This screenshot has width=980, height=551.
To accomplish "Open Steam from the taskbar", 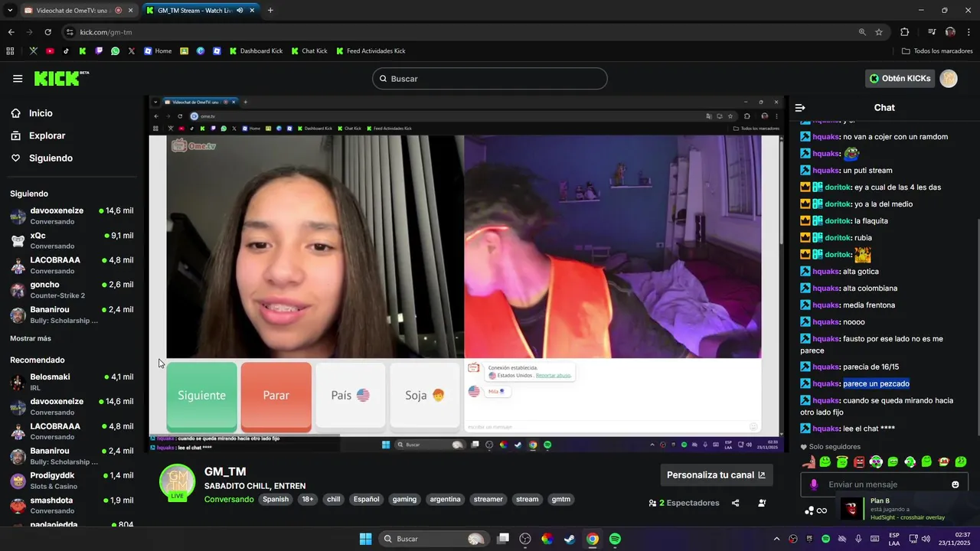I will coord(570,539).
